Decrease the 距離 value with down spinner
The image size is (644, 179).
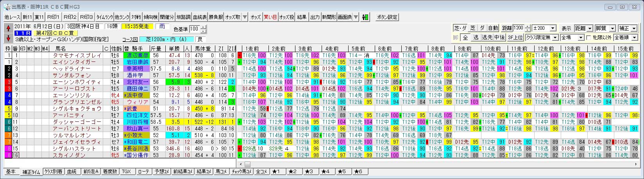click(528, 30)
